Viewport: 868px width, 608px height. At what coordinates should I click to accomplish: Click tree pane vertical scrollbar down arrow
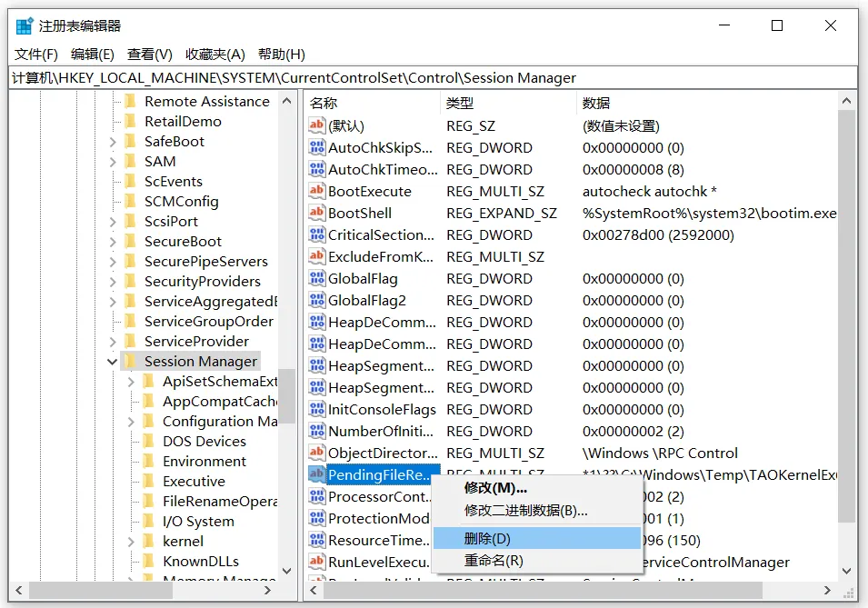coord(286,571)
